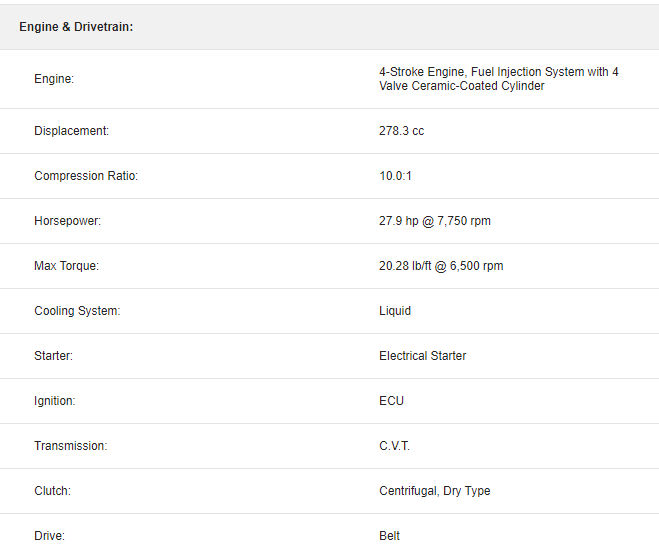This screenshot has width=659, height=557.
Task: Click the 27.9 hp @ 7,750 rpm value
Action: click(434, 221)
